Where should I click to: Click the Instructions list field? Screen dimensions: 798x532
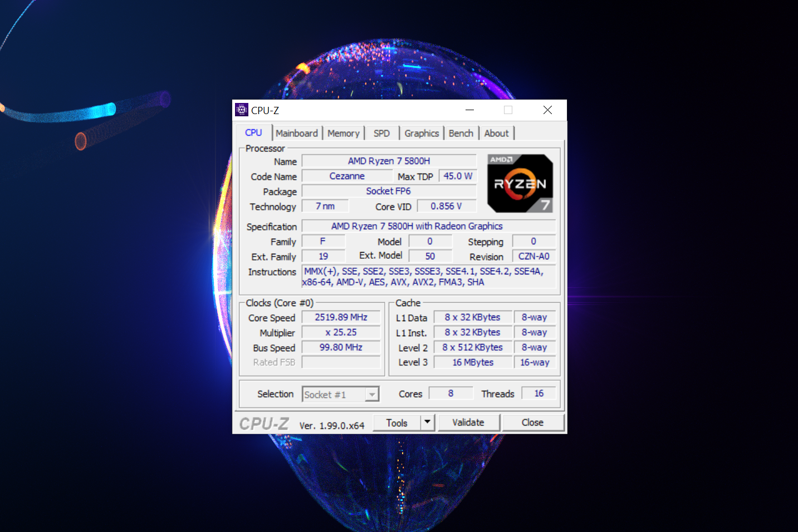click(429, 277)
